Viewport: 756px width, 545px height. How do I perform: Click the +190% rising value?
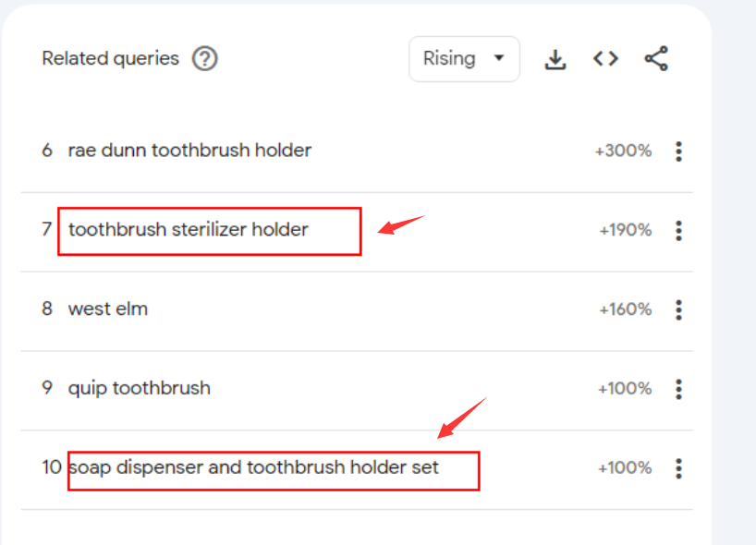(x=626, y=230)
